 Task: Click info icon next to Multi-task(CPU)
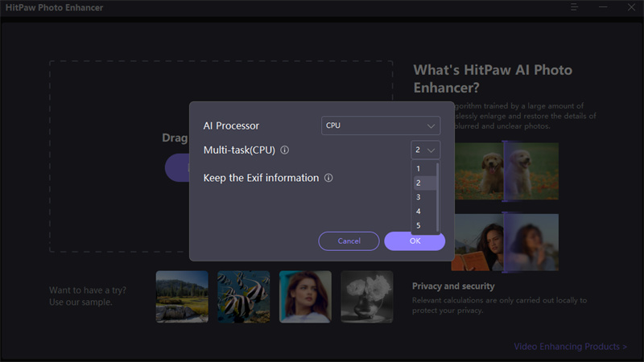tap(285, 150)
